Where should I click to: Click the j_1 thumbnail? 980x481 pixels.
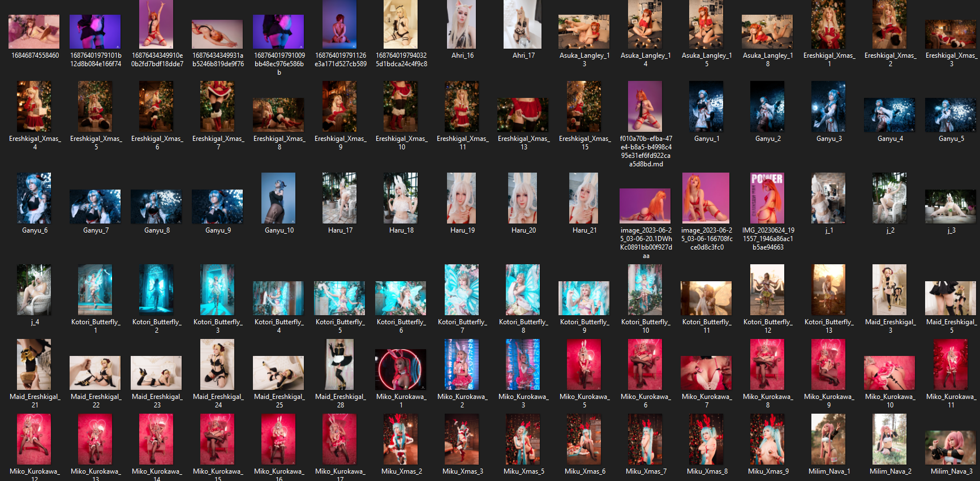tap(829, 198)
